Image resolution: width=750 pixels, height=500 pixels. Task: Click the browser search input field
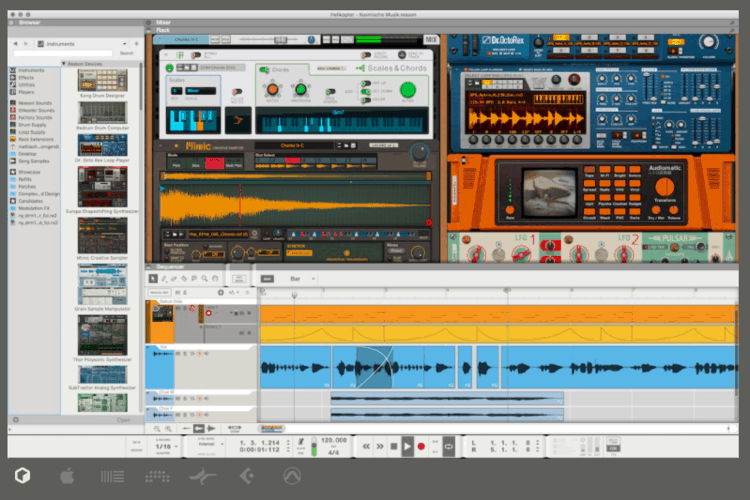[x=63, y=54]
